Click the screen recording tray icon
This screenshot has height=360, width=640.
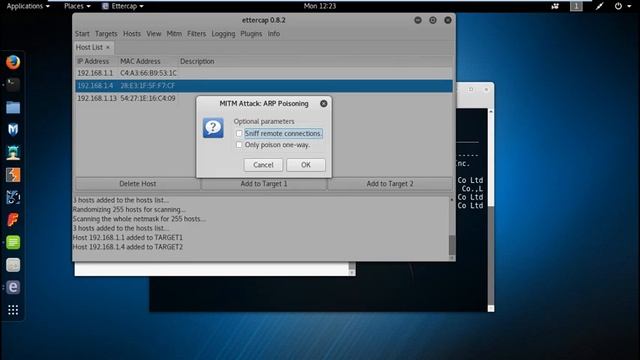tap(555, 6)
